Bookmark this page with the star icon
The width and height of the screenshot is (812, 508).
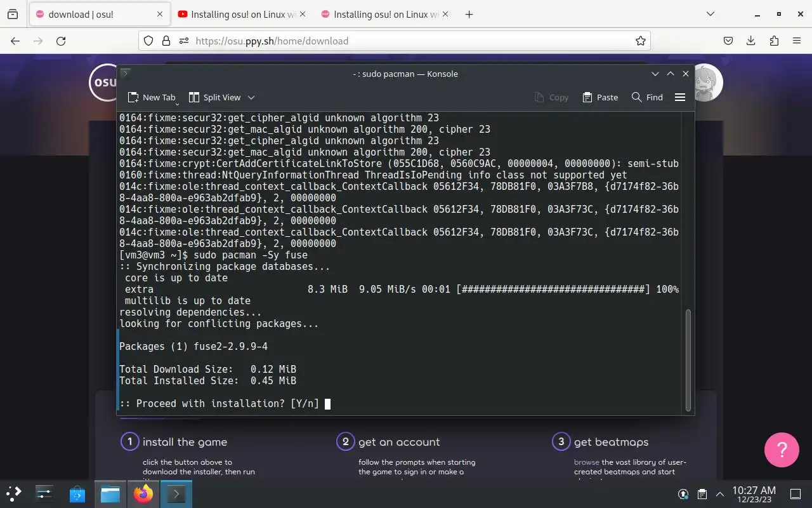[x=641, y=41]
